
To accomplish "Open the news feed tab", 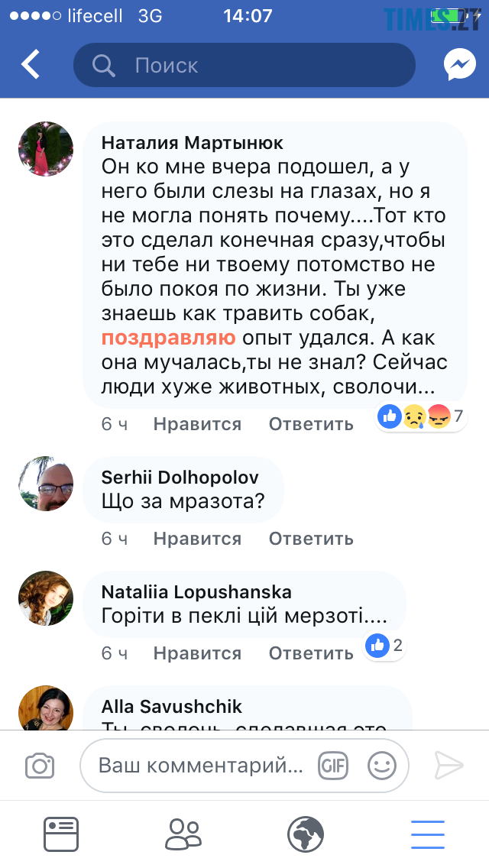I will pyautogui.click(x=61, y=834).
